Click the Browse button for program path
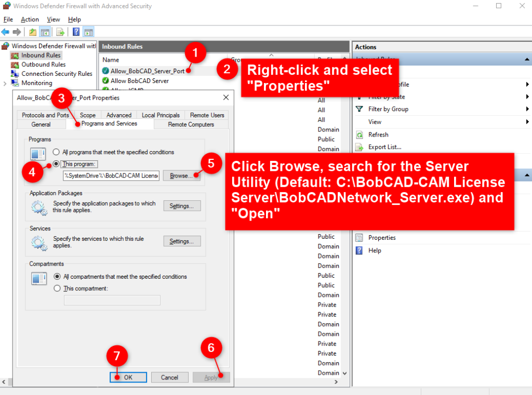Image resolution: width=532 pixels, height=395 pixels. click(181, 176)
